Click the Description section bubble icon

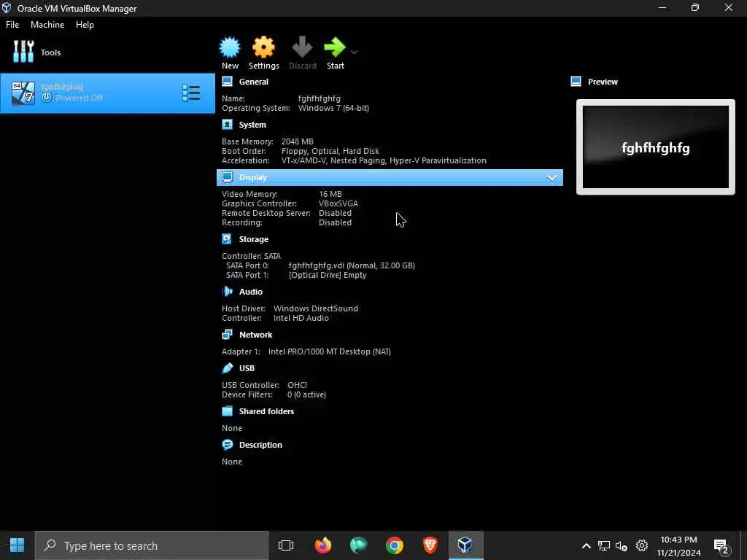[x=228, y=444]
